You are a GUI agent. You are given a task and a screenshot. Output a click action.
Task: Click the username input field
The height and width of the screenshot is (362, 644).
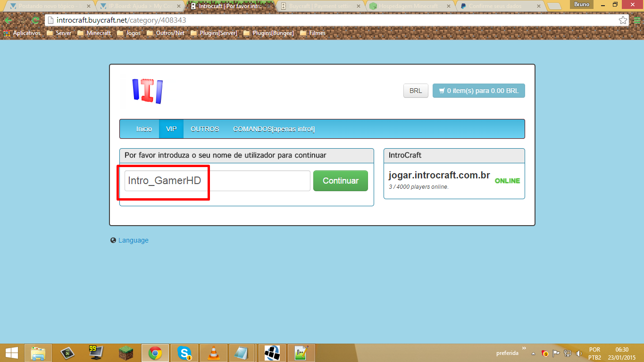tap(217, 181)
